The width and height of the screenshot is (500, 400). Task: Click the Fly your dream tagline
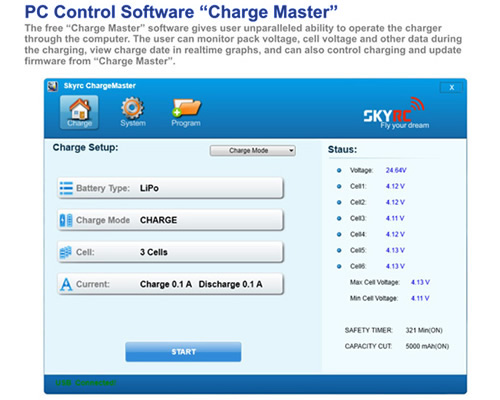click(x=405, y=126)
